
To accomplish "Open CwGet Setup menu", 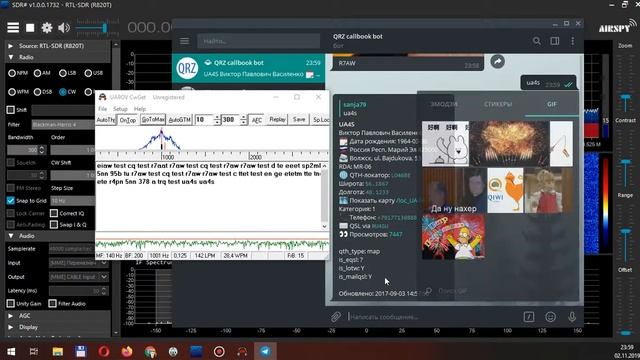I will (120, 109).
